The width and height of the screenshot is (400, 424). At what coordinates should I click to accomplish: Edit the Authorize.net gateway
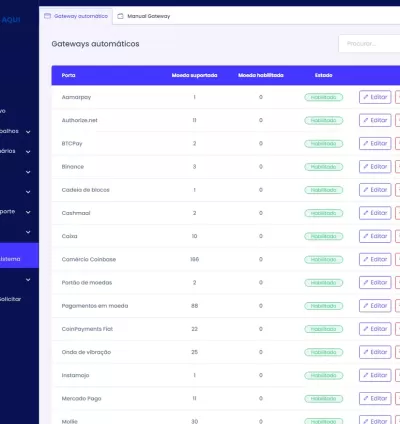coord(375,120)
